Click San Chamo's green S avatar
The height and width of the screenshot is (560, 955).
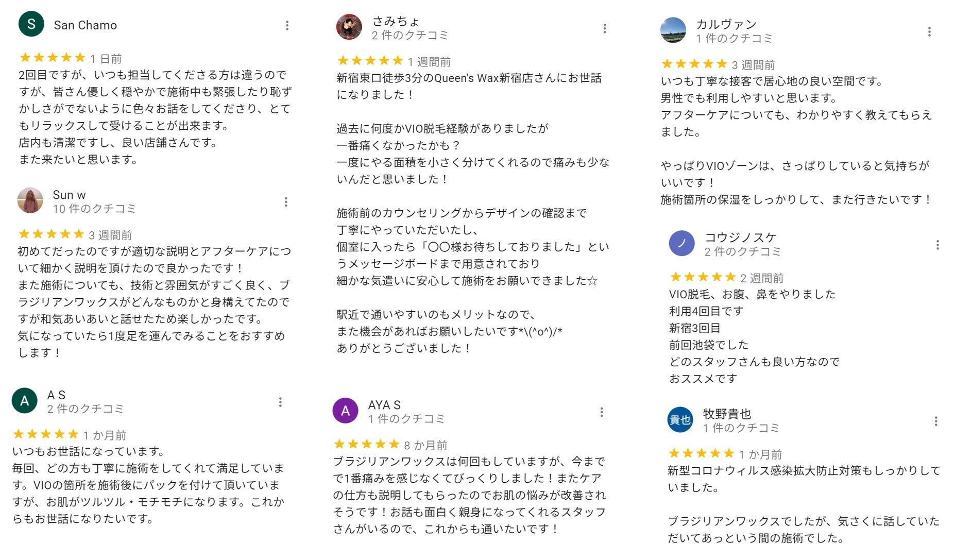pyautogui.click(x=31, y=24)
